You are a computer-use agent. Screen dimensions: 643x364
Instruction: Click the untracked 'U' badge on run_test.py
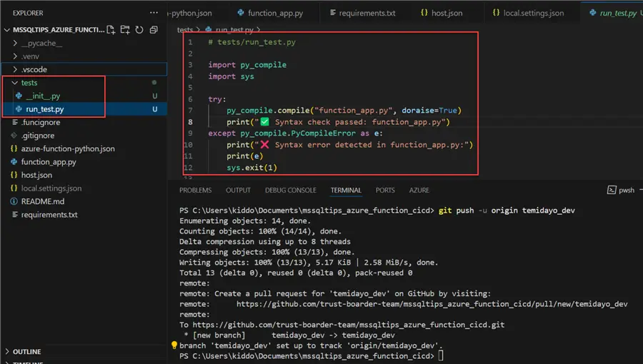[154, 109]
